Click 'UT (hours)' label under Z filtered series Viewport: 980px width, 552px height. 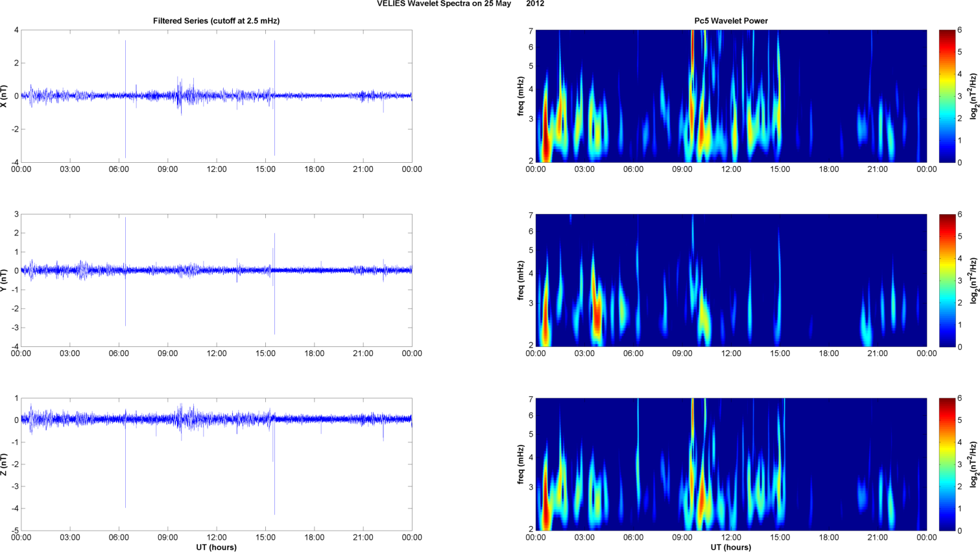click(217, 547)
